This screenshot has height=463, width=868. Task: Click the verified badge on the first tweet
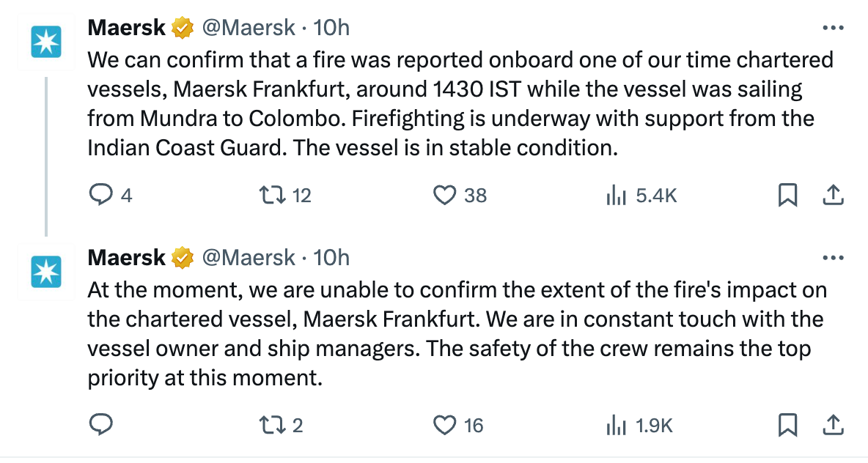tap(183, 29)
